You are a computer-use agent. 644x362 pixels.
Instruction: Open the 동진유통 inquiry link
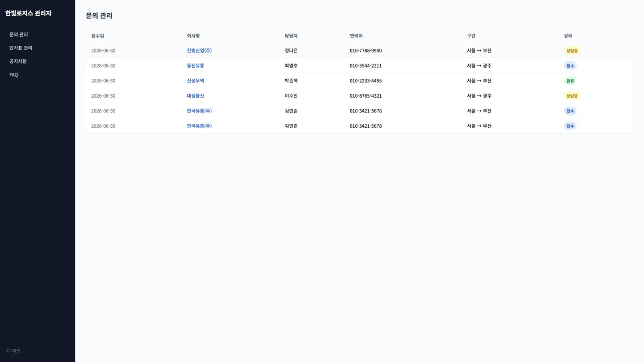[196, 66]
